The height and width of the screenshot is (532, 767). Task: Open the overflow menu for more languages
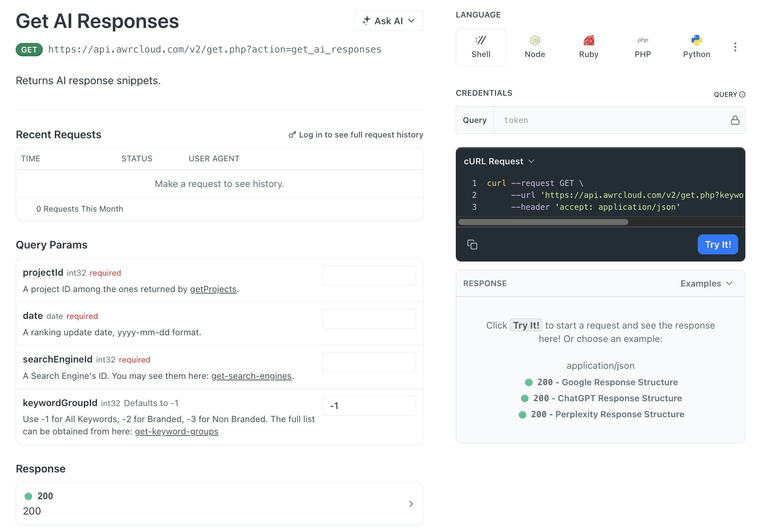[735, 47]
